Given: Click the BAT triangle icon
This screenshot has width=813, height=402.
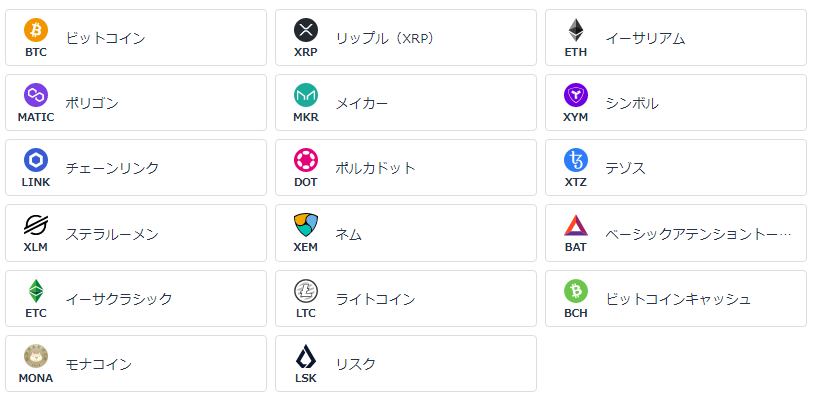Looking at the screenshot, I should click(576, 226).
